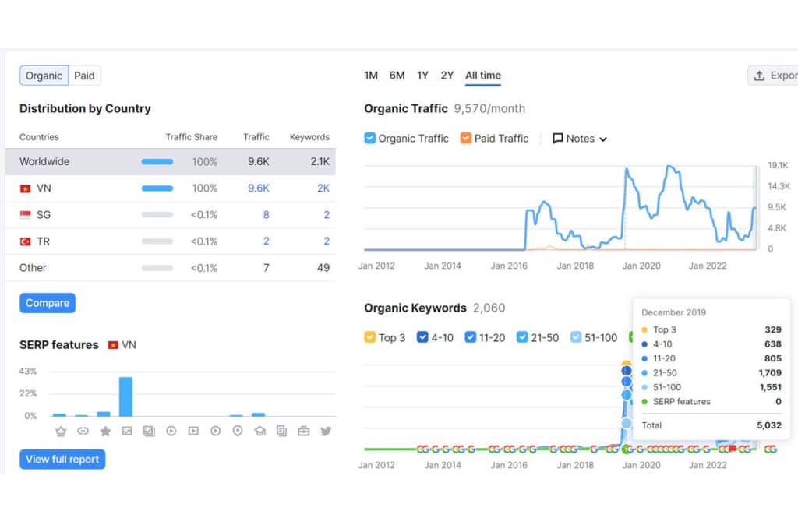The width and height of the screenshot is (798, 532).
Task: Select the All time range tab
Action: (483, 76)
